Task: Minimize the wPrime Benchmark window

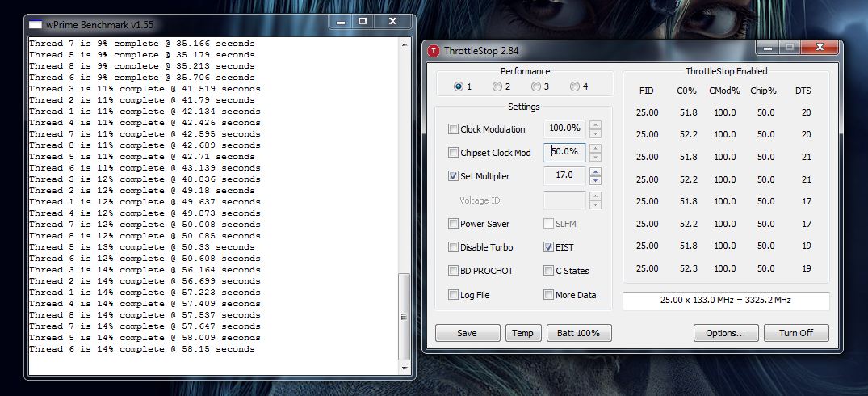Action: tap(341, 22)
